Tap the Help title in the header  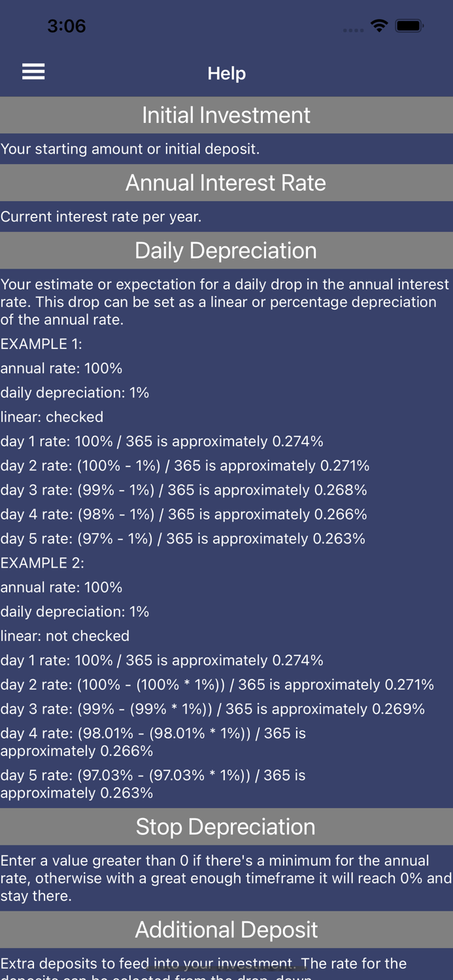(226, 73)
